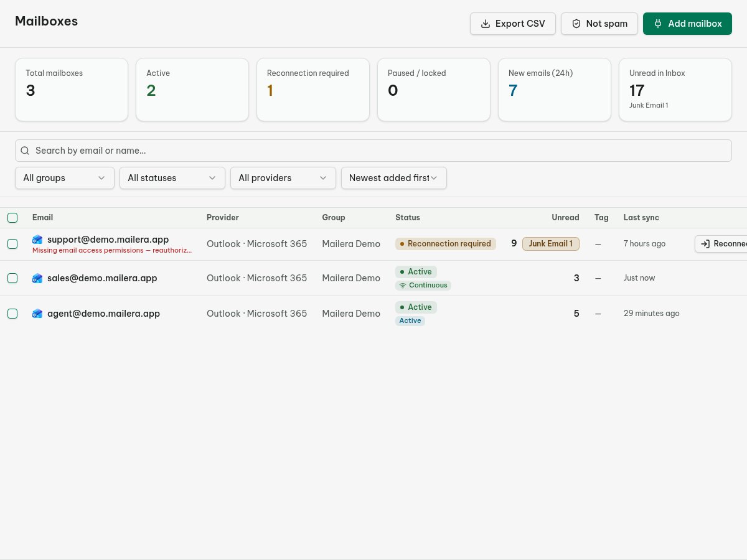Image resolution: width=747 pixels, height=560 pixels.
Task: Click the Unread in Inbox summary card
Action: (675, 90)
